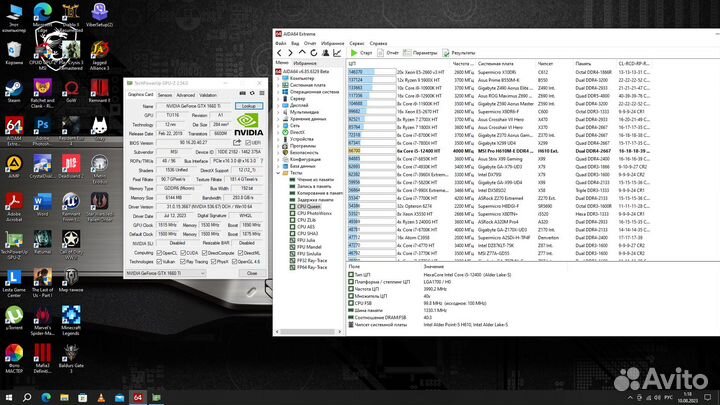Expand Сеть tree node
This screenshot has height=405, width=720.
coord(278,125)
